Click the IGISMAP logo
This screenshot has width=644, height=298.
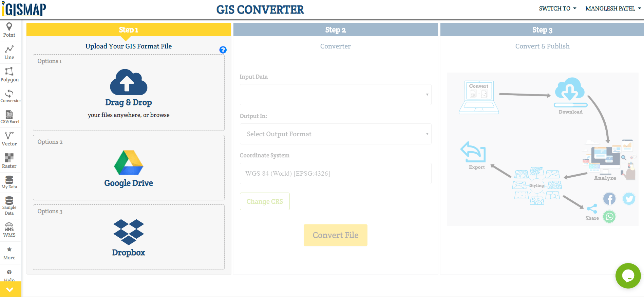click(24, 9)
